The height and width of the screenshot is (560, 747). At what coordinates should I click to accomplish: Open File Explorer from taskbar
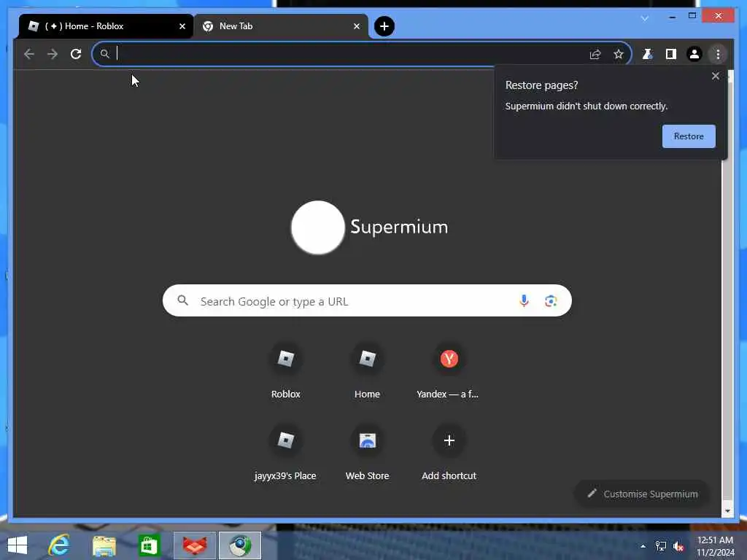click(104, 545)
